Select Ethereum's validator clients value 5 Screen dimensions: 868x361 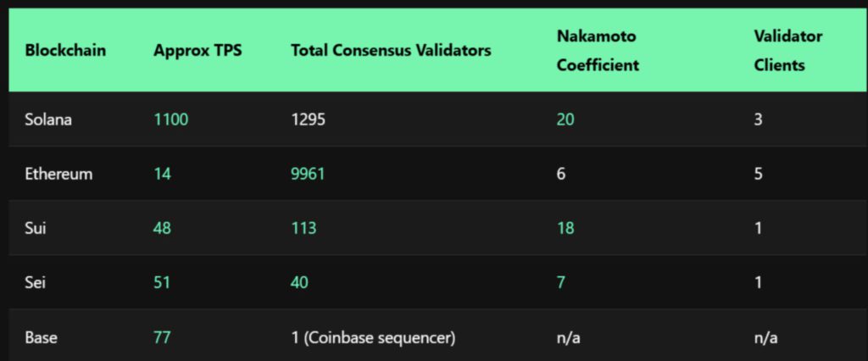[x=758, y=174]
